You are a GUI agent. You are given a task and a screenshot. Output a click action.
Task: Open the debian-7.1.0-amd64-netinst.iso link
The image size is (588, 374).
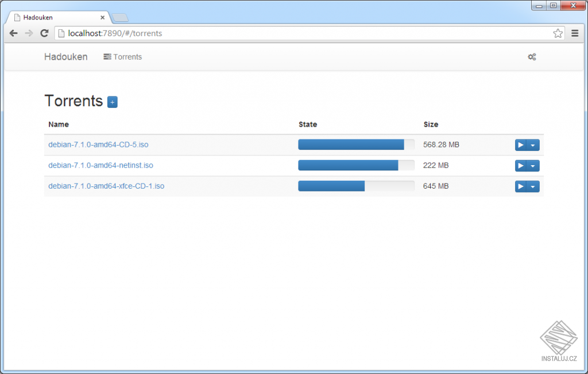click(101, 165)
